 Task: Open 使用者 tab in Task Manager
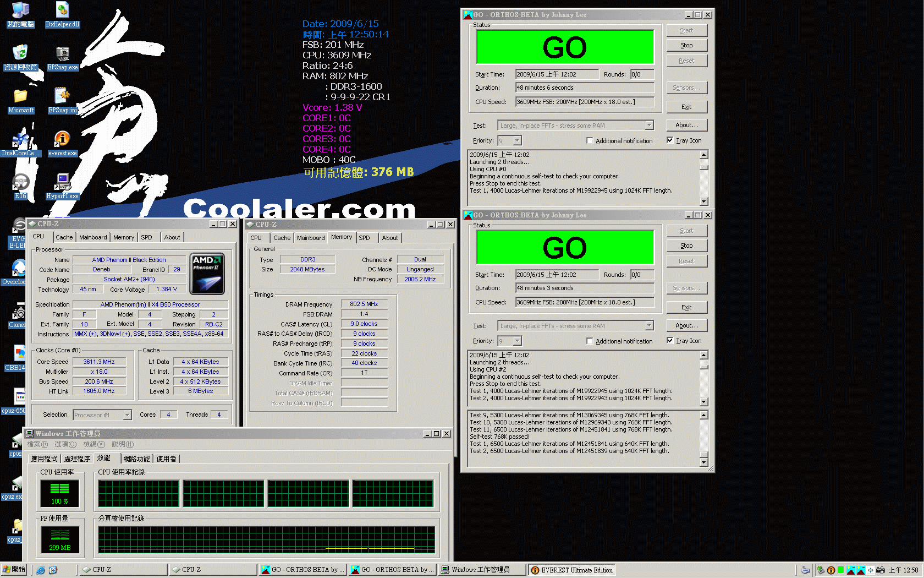tap(167, 459)
